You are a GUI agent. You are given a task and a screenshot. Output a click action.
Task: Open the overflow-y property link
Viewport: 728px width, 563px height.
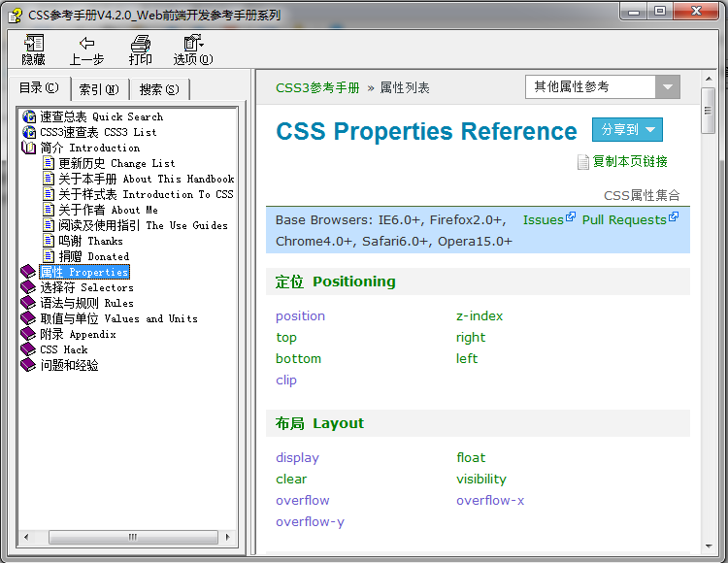(x=310, y=522)
